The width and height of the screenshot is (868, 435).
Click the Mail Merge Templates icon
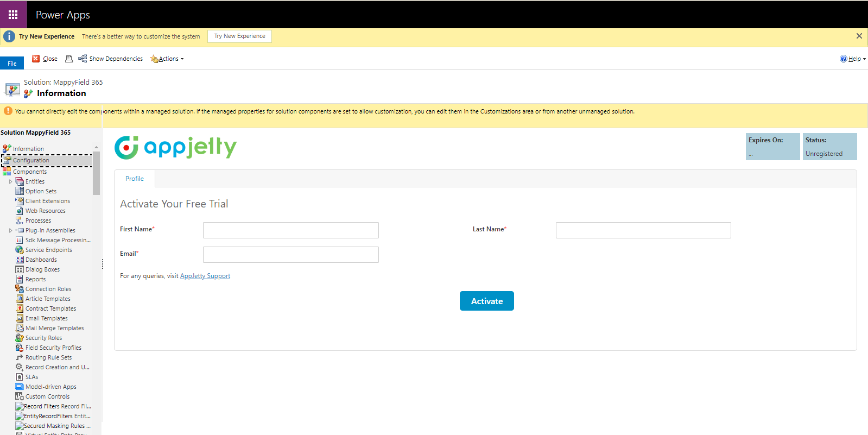(x=20, y=328)
